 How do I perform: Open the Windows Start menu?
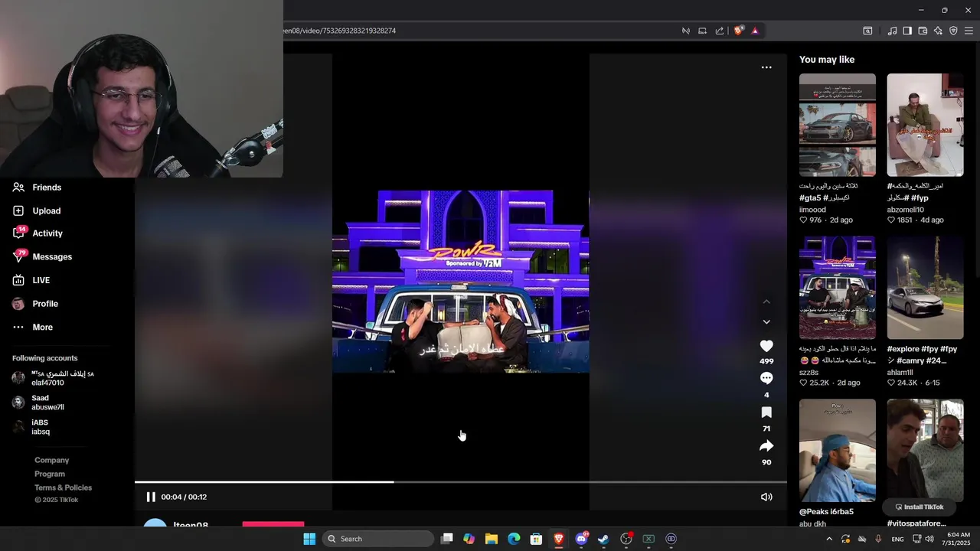point(309,539)
